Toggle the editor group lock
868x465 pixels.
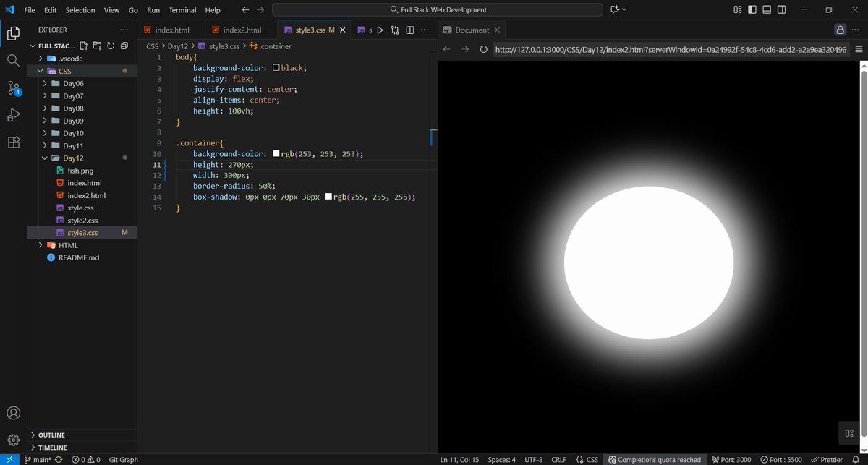(x=840, y=30)
